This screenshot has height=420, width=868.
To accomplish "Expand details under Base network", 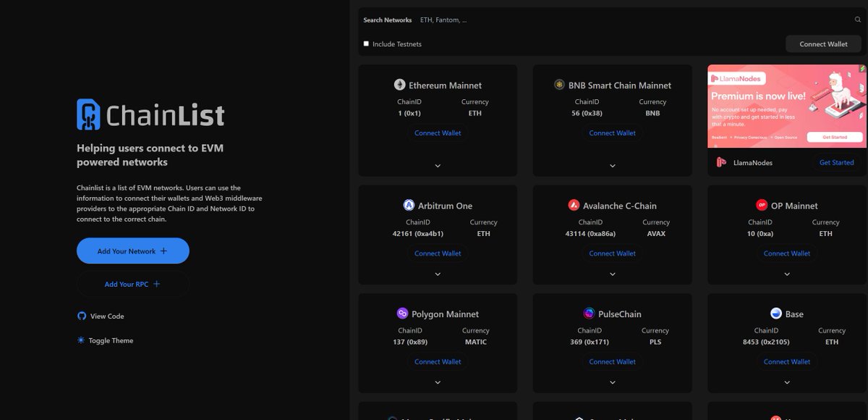I will coord(787,382).
